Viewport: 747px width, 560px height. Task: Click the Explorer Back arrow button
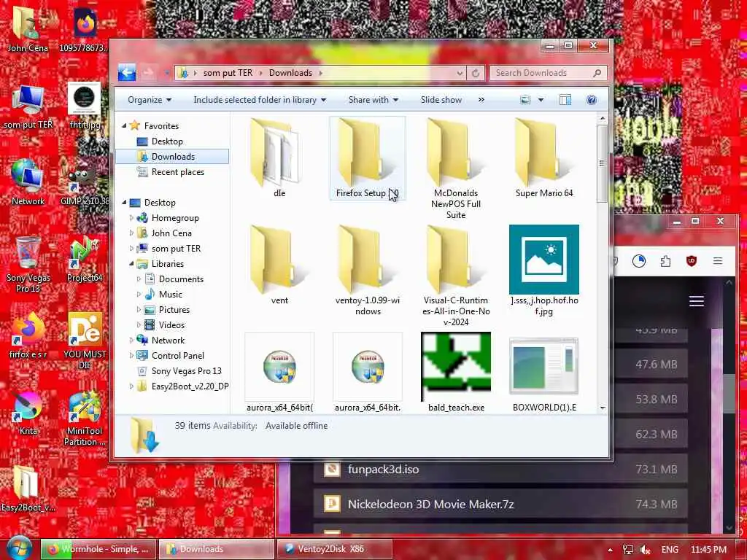pos(127,72)
